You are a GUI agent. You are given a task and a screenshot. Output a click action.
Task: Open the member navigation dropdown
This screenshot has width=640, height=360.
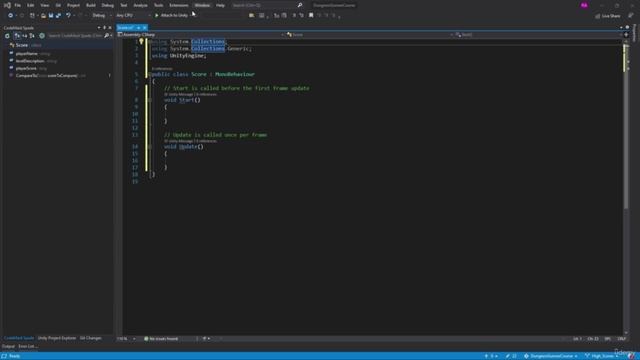[x=538, y=35]
